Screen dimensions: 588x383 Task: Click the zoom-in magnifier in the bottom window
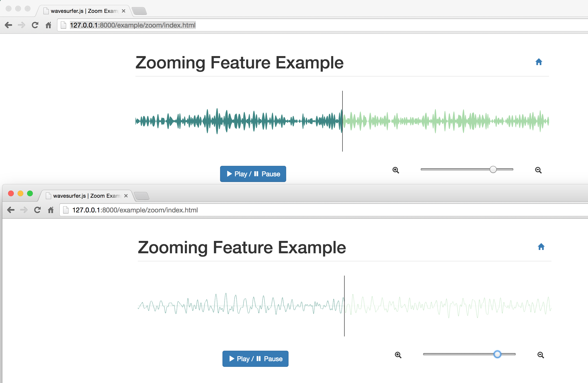tap(398, 354)
